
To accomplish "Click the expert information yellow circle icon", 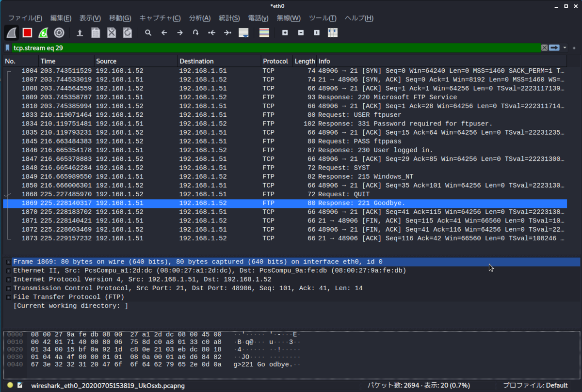I will point(10,385).
